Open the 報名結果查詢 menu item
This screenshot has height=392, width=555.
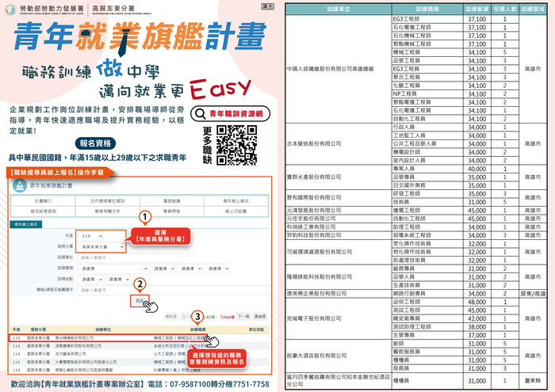pos(43,211)
